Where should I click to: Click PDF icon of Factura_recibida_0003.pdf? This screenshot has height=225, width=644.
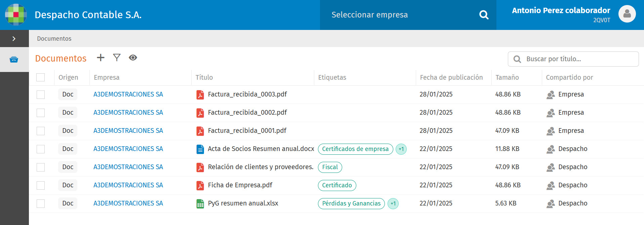[x=200, y=95]
